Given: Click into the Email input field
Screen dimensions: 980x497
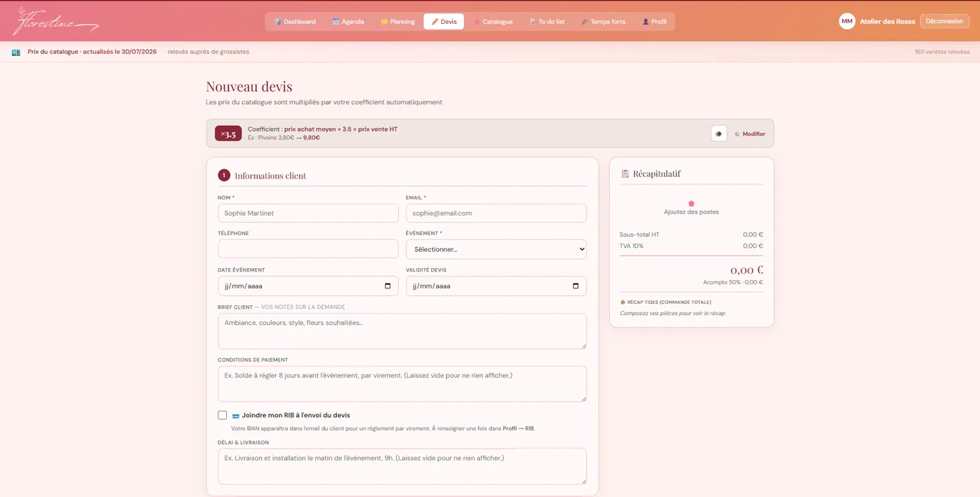Looking at the screenshot, I should tap(496, 213).
